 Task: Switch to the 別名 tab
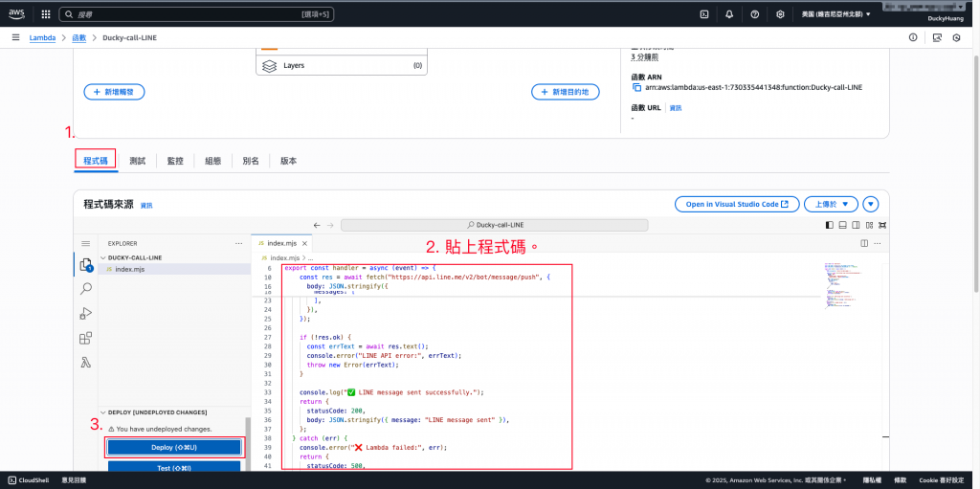click(x=251, y=162)
